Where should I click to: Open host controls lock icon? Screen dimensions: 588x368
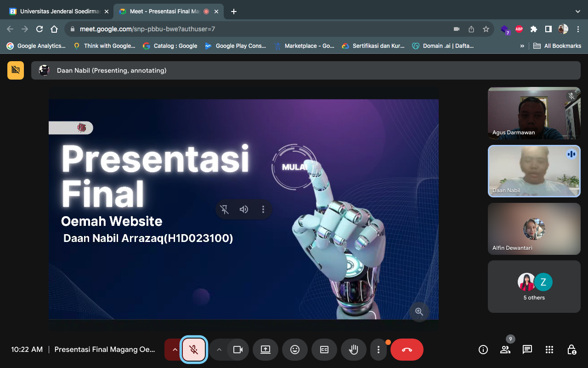pos(571,350)
